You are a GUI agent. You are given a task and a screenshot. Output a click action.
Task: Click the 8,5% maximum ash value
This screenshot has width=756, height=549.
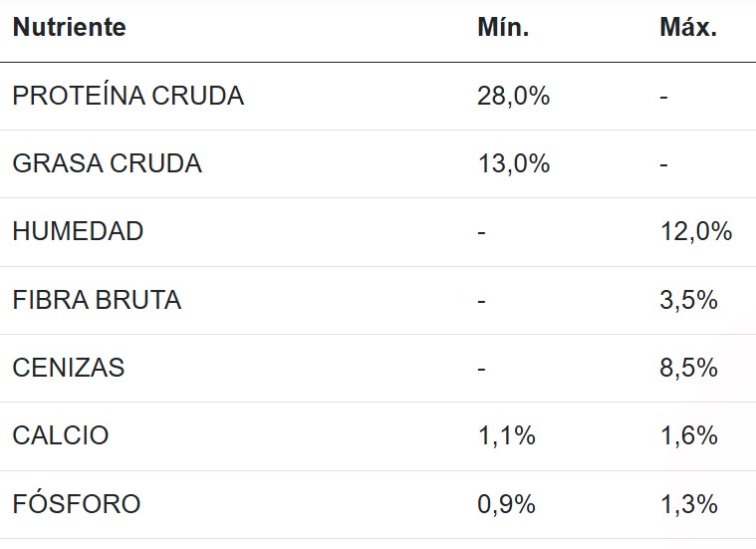click(688, 368)
